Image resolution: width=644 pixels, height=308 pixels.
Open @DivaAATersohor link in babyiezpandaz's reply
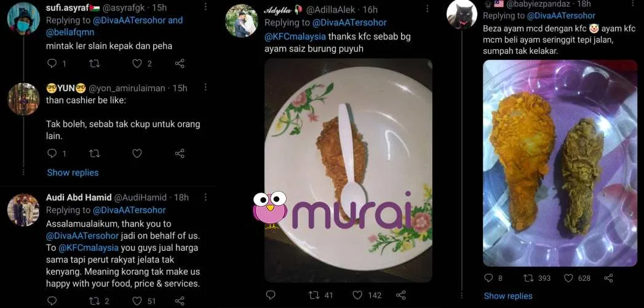click(560, 15)
